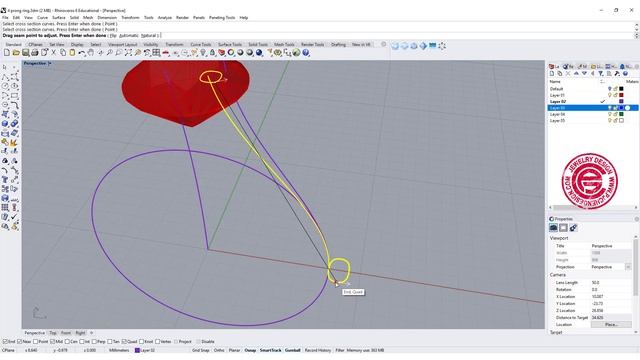Image resolution: width=640 pixels, height=360 pixels.
Task: Click the red car Set View icon
Action: pyautogui.click(x=165, y=53)
